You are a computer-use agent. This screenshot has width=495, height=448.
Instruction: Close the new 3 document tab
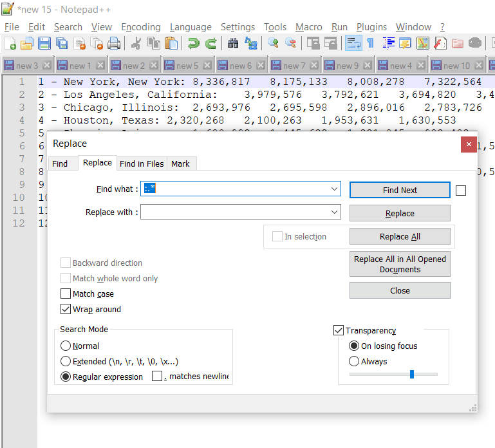47,66
